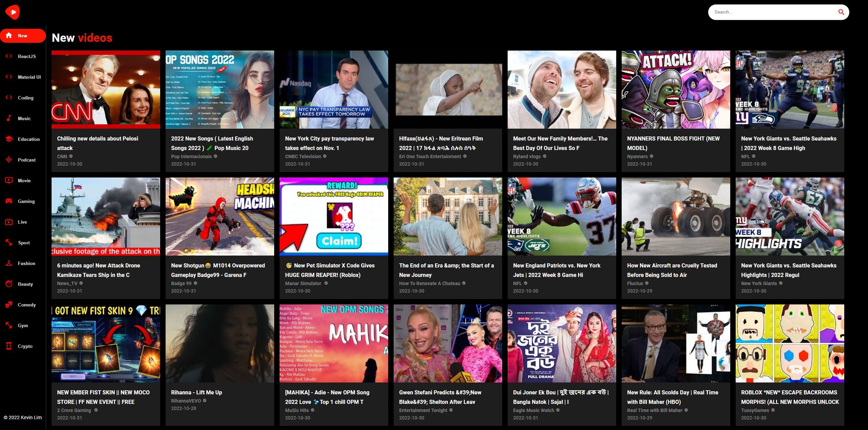Click the Podcast waveform icon
868x430 pixels.
click(9, 160)
